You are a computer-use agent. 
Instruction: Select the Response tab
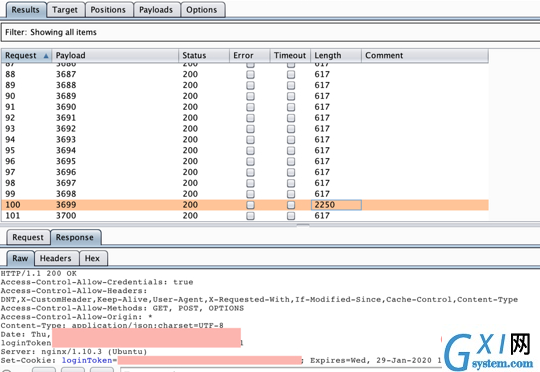coord(75,237)
